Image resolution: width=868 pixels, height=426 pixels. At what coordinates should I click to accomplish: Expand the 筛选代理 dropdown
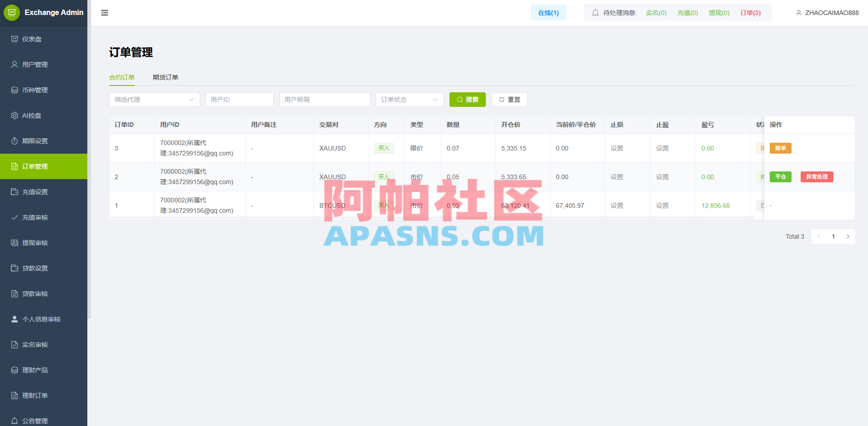pos(155,100)
